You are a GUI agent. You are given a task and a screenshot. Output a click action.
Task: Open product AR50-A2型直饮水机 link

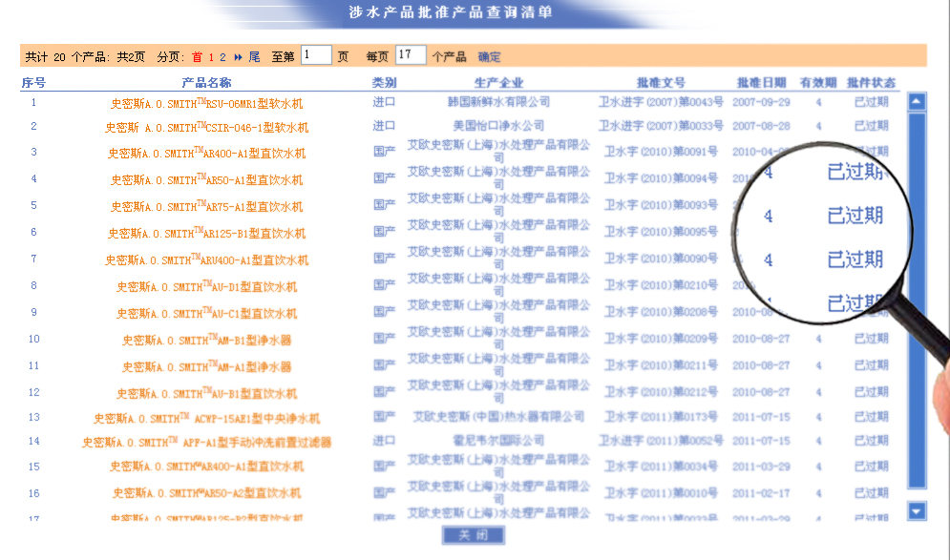(206, 493)
